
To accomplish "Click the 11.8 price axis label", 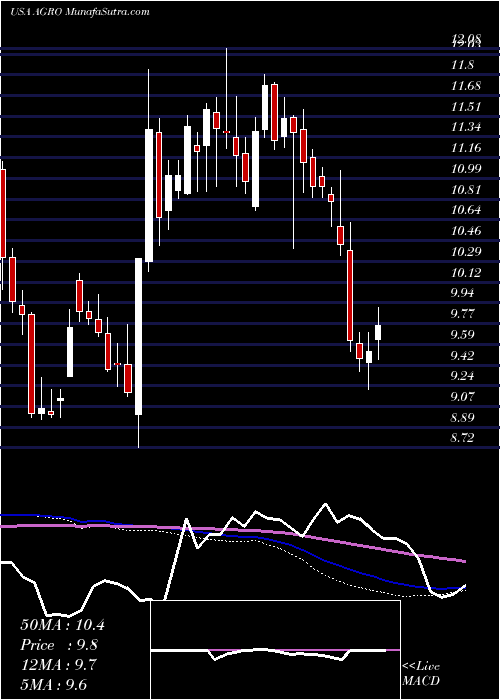I will point(462,65).
